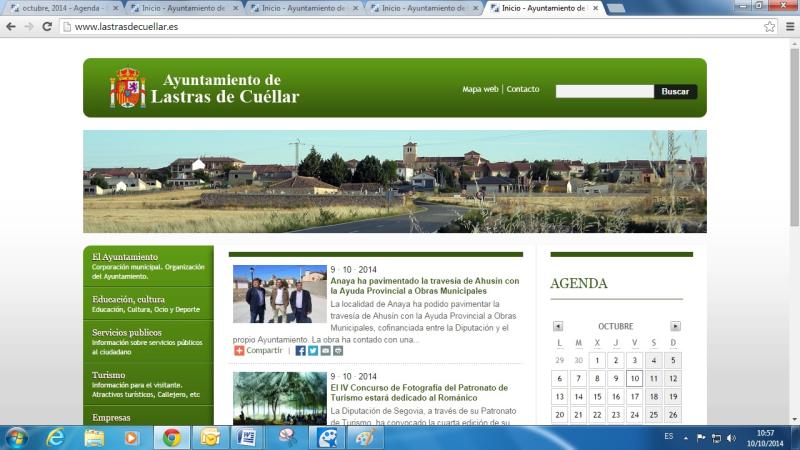
Task: Expand the hidden system tray icons arrow
Action: [686, 438]
